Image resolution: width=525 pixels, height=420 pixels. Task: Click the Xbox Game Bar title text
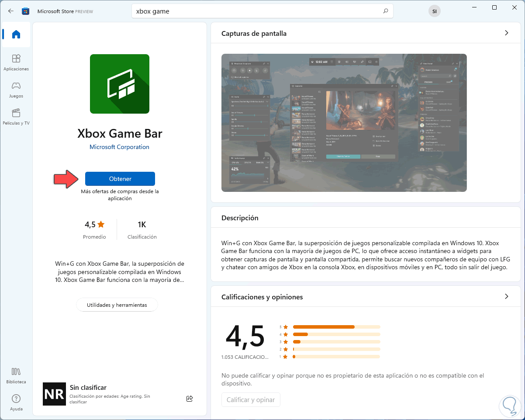pos(120,133)
